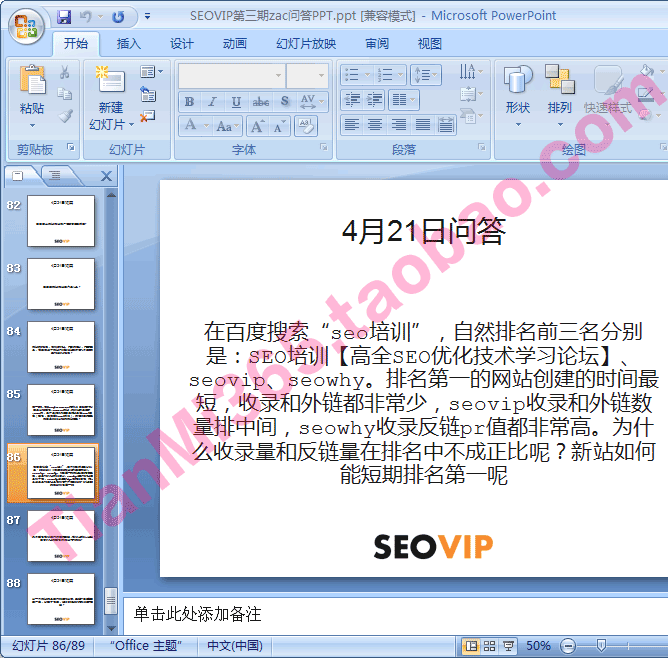Open the 剪贴板 dialog launcher
The height and width of the screenshot is (658, 668).
click(x=71, y=147)
